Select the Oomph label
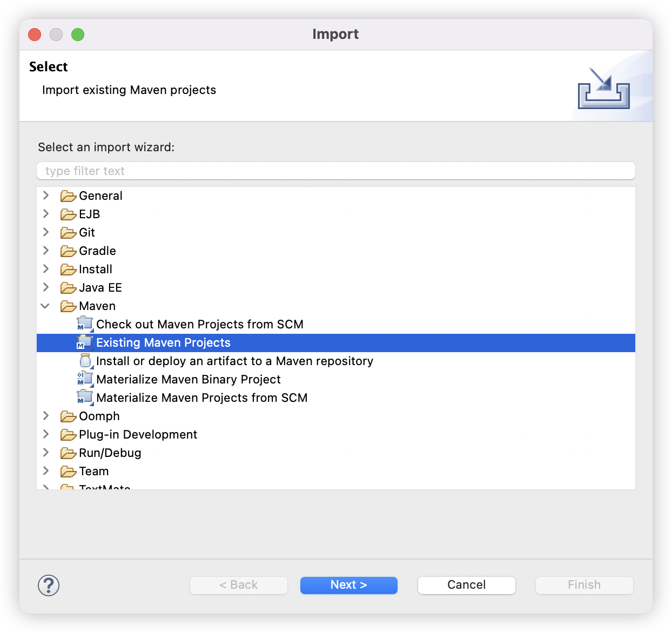 pos(99,416)
